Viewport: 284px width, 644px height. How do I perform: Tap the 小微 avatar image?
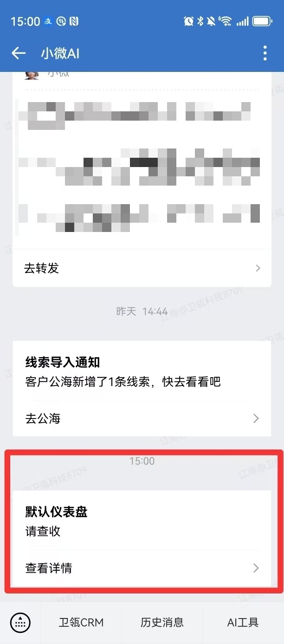coord(32,76)
